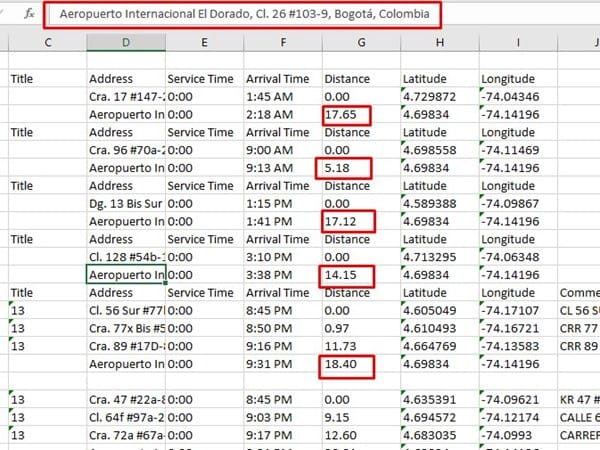The width and height of the screenshot is (600, 450).
Task: Select column D header
Action: click(x=125, y=42)
